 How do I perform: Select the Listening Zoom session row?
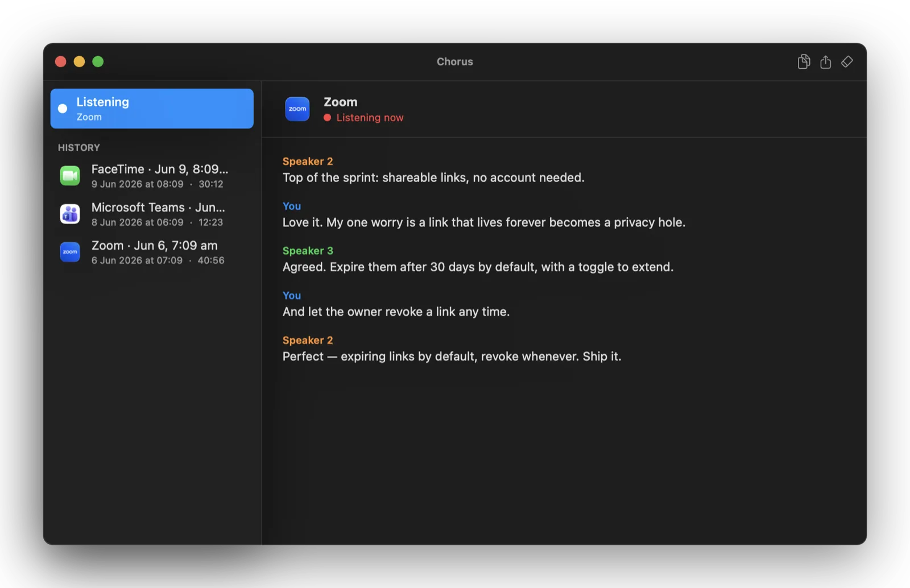(x=152, y=109)
